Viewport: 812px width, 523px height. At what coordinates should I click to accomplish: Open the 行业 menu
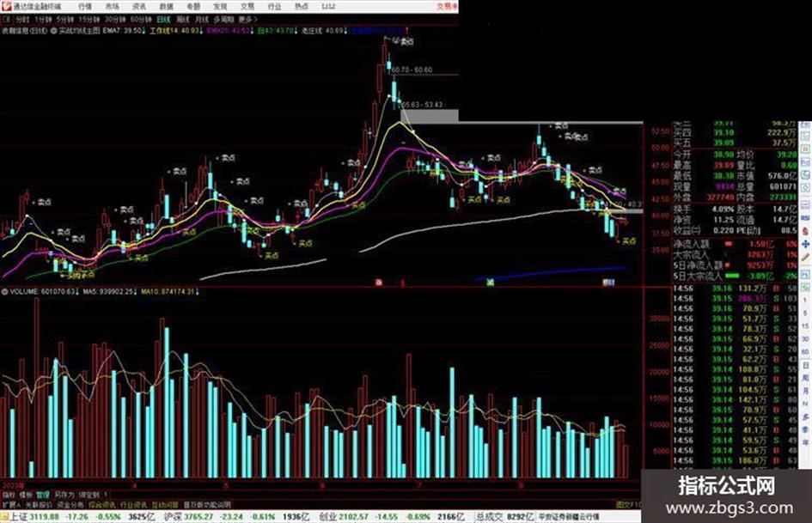(x=274, y=7)
